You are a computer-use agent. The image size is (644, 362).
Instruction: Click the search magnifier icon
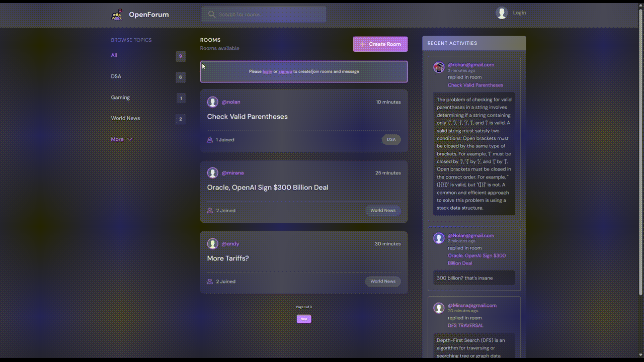click(212, 15)
